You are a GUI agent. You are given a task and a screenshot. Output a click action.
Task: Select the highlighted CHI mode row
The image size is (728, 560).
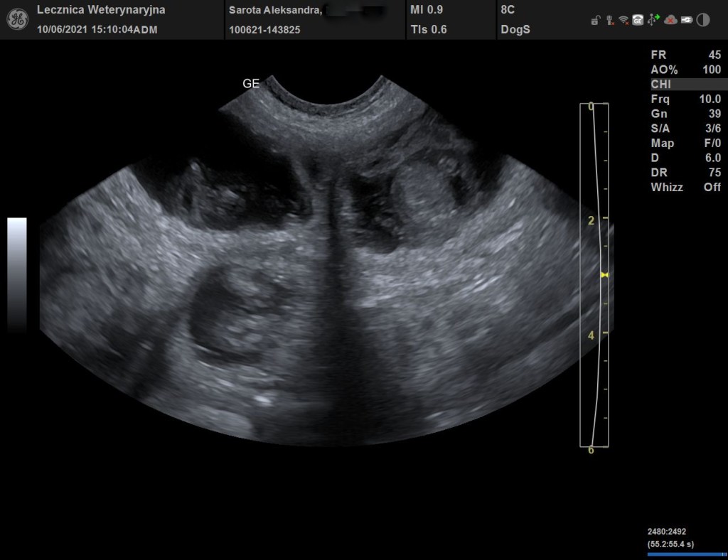pyautogui.click(x=685, y=85)
